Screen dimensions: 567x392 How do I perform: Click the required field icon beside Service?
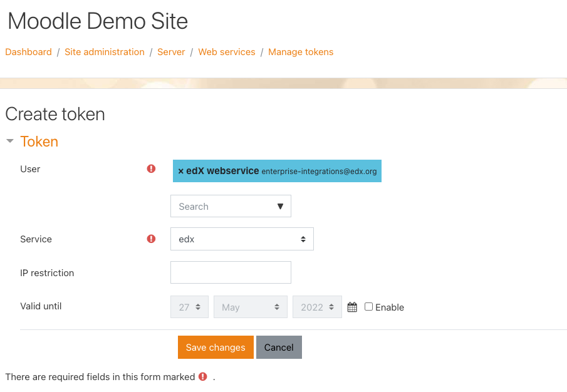151,239
